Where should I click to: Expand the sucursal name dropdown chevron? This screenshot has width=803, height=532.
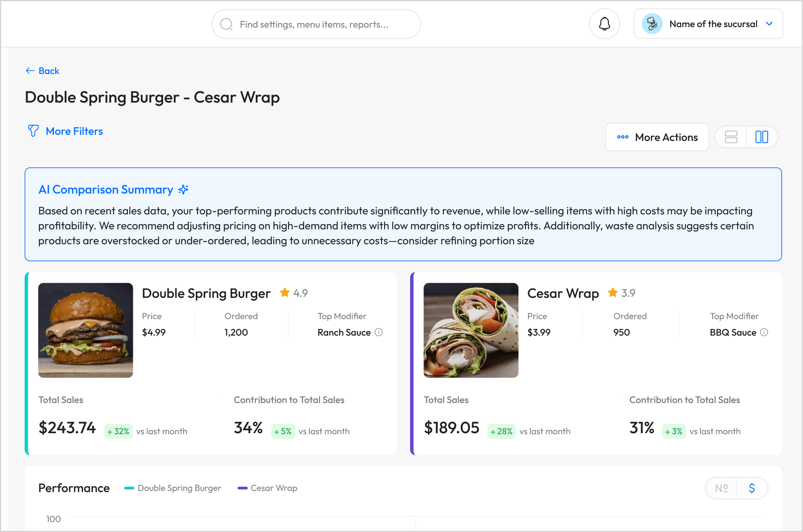click(769, 24)
